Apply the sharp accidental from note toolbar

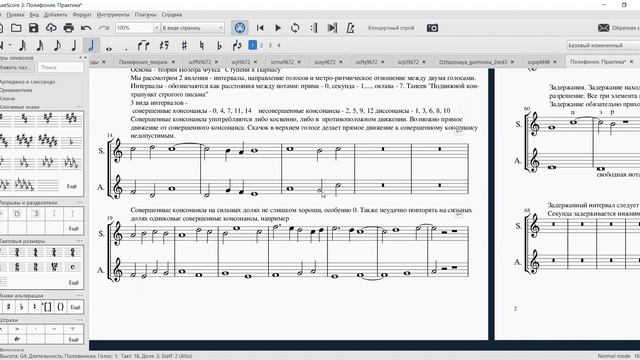point(184,45)
